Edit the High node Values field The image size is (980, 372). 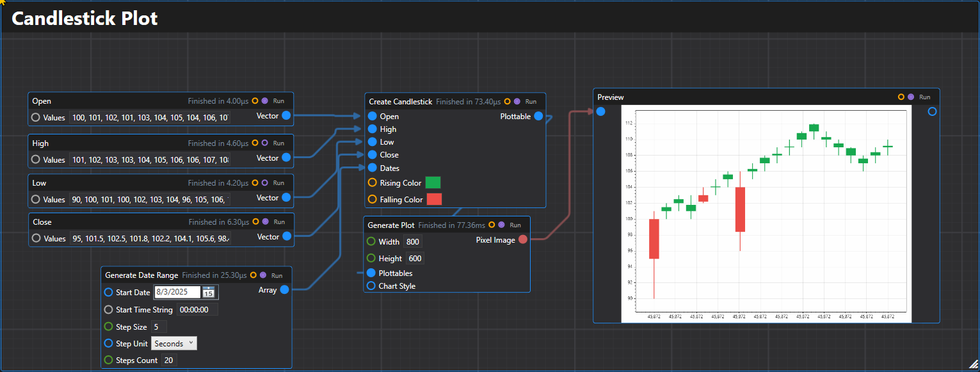pos(150,159)
